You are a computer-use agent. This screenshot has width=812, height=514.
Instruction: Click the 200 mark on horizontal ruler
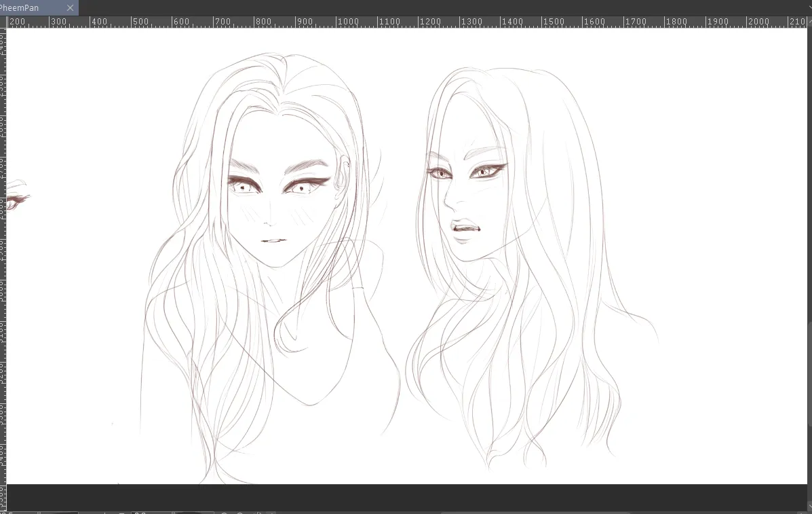click(x=17, y=22)
